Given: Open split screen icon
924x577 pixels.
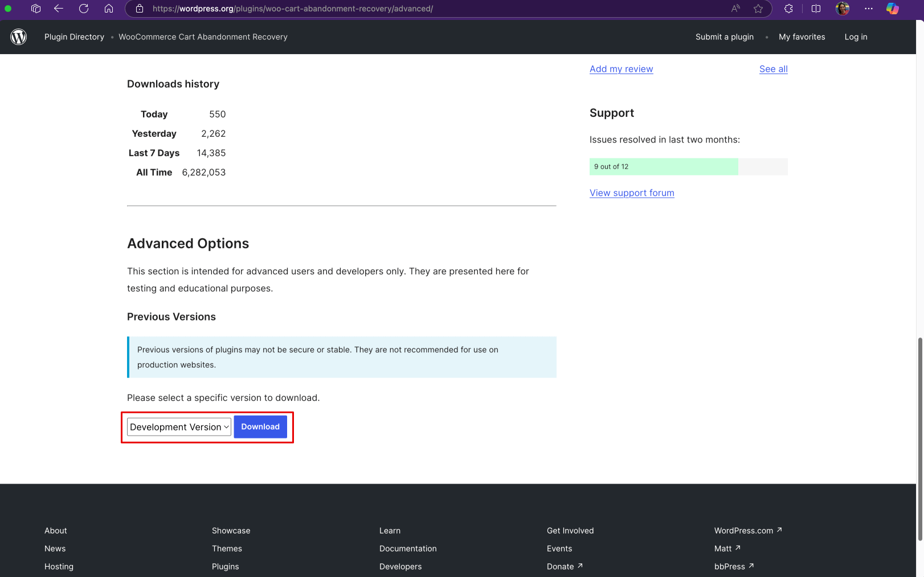Looking at the screenshot, I should click(x=816, y=9).
